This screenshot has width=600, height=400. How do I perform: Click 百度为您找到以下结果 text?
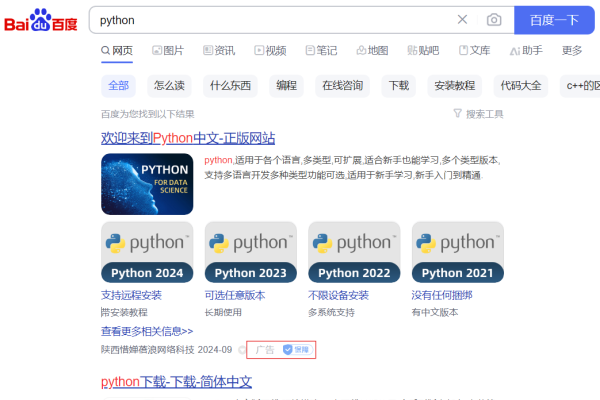(147, 114)
